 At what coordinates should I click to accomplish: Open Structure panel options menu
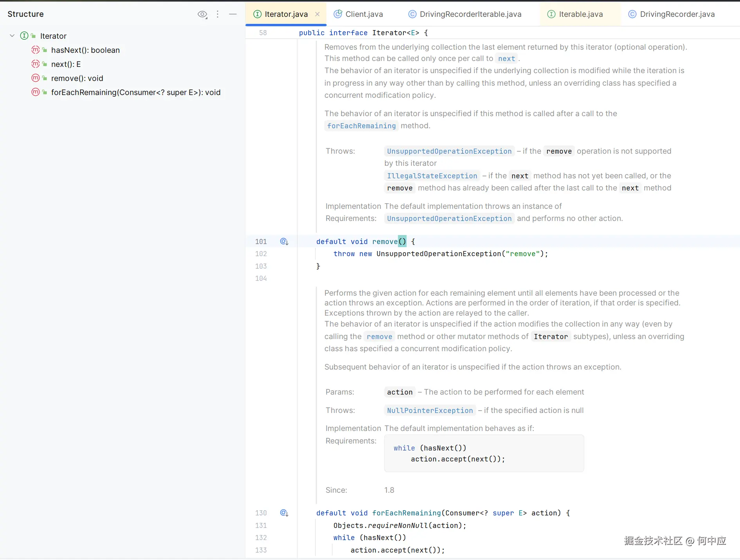click(x=218, y=14)
